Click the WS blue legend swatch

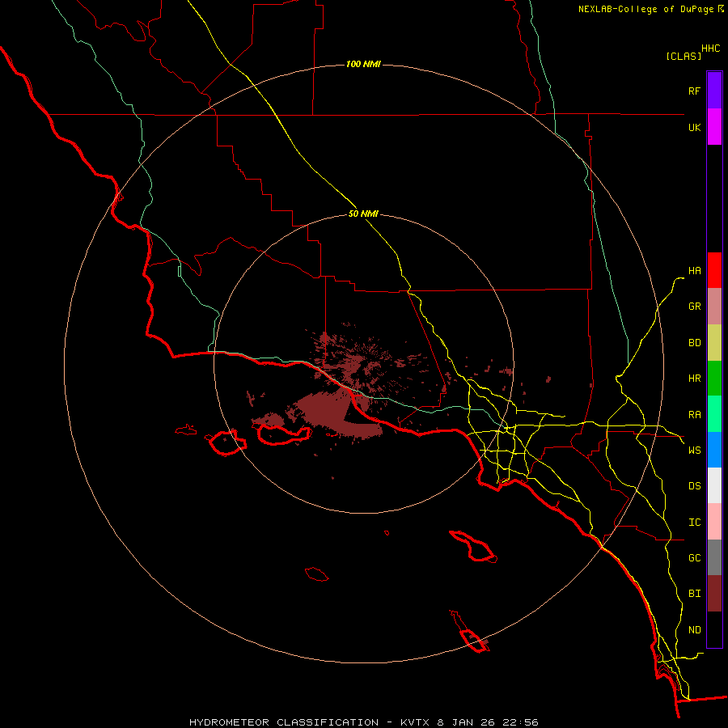[714, 450]
